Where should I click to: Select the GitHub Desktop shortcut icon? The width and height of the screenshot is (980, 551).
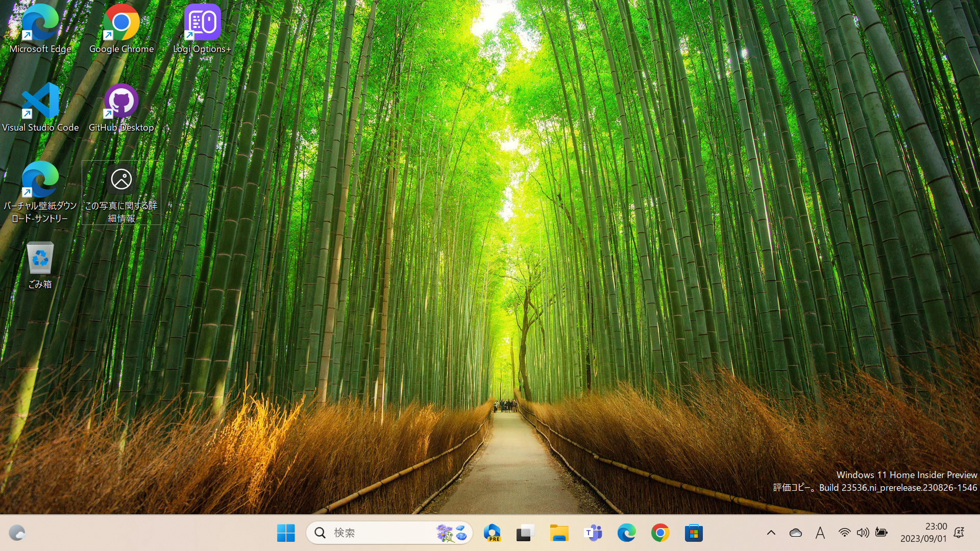click(121, 108)
